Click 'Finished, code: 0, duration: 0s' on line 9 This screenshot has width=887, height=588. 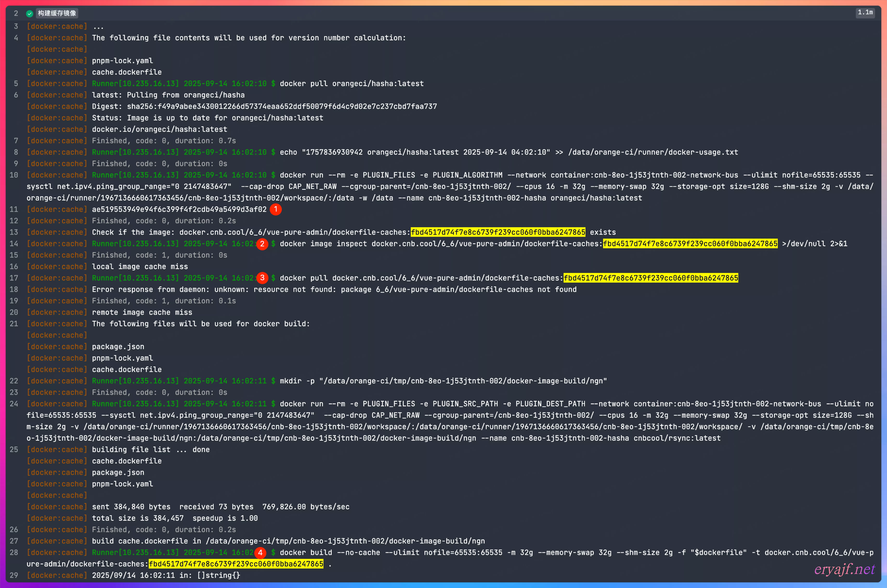coord(160,164)
